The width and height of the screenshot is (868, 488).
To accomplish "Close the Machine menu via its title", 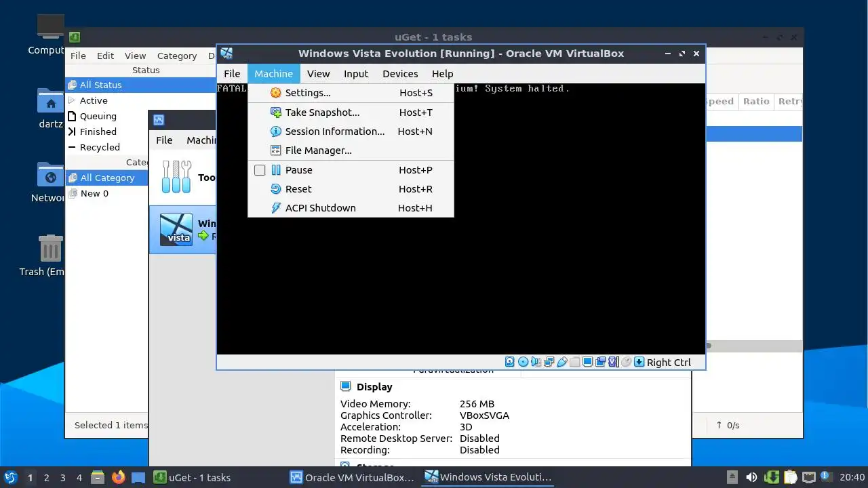I will pyautogui.click(x=273, y=74).
